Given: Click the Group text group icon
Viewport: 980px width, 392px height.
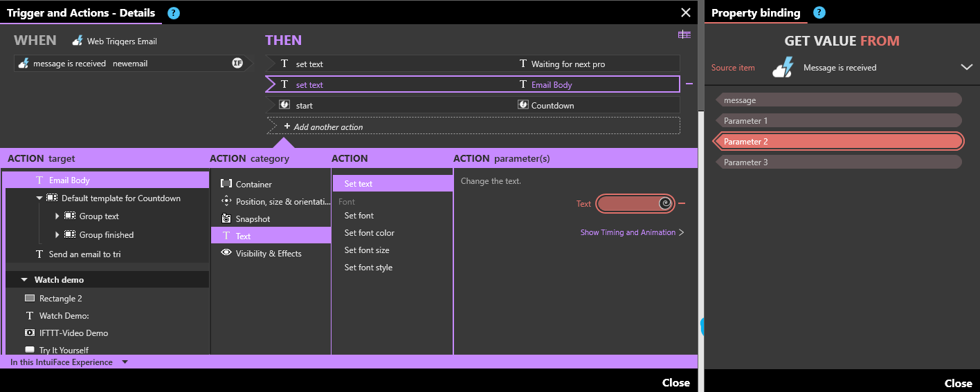Looking at the screenshot, I should click(x=70, y=216).
